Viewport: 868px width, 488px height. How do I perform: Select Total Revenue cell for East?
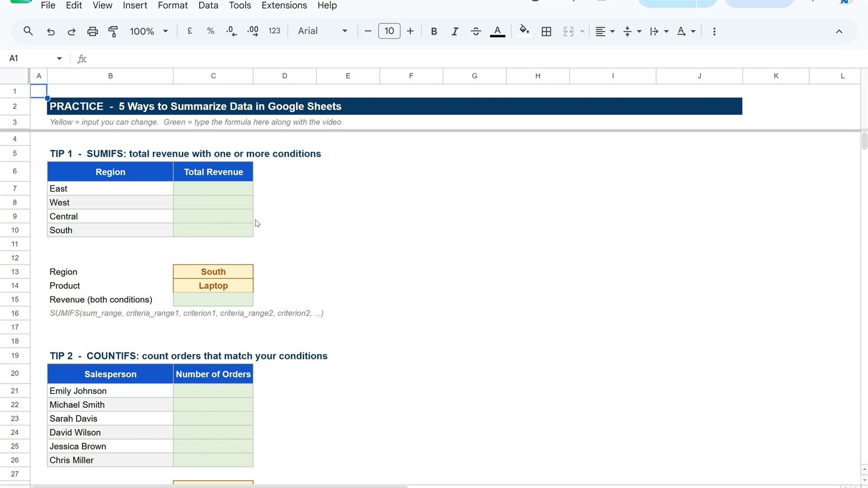[213, 188]
